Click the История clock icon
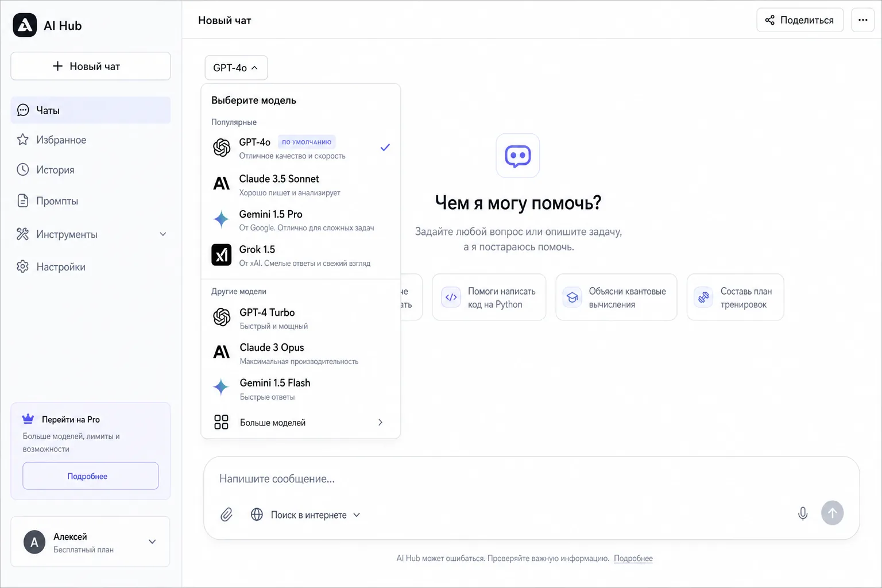The height and width of the screenshot is (588, 882). pyautogui.click(x=23, y=169)
